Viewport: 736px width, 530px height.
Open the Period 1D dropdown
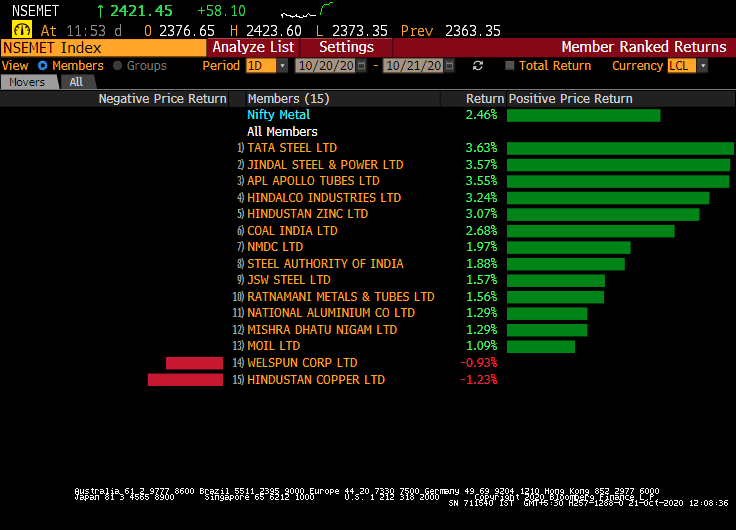[x=282, y=66]
